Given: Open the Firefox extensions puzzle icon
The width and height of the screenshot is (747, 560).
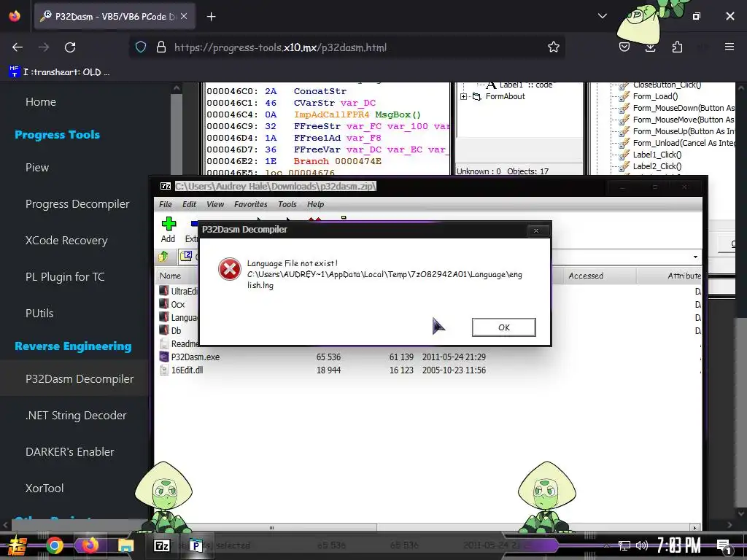Looking at the screenshot, I should 677,47.
